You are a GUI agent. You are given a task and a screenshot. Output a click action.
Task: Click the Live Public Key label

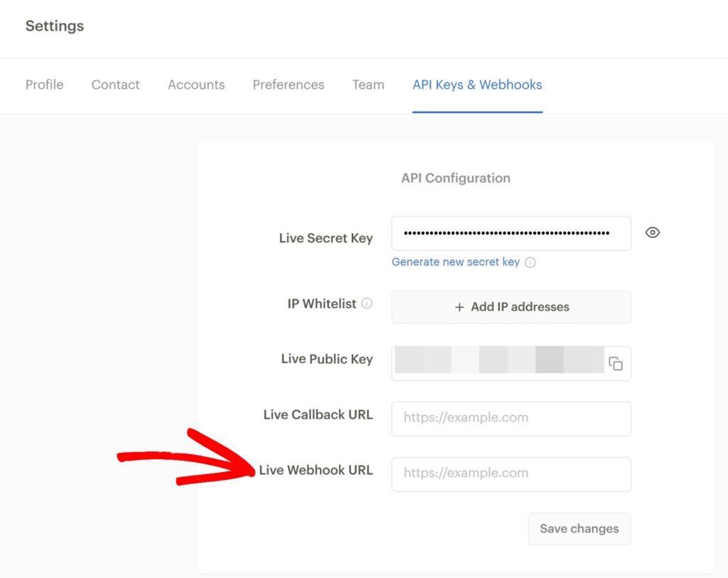[327, 359]
